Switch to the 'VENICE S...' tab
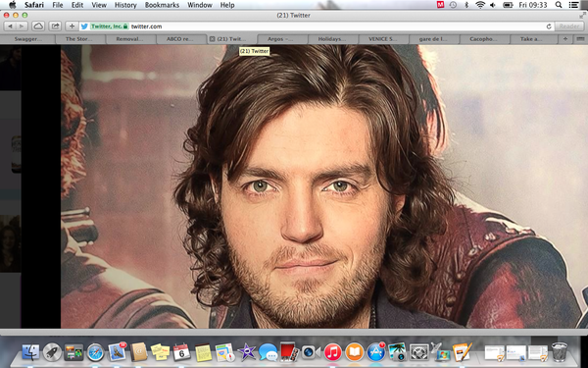The height and width of the screenshot is (368, 588). click(383, 39)
